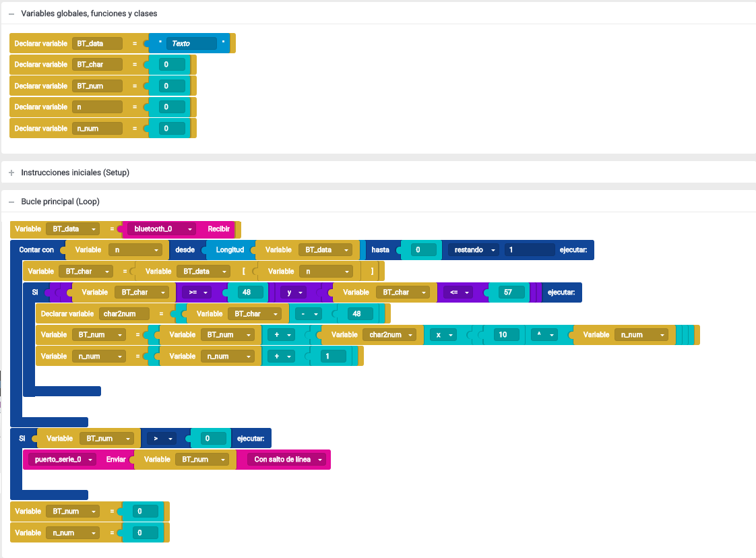Edit the hasta value 0 field

click(424, 250)
